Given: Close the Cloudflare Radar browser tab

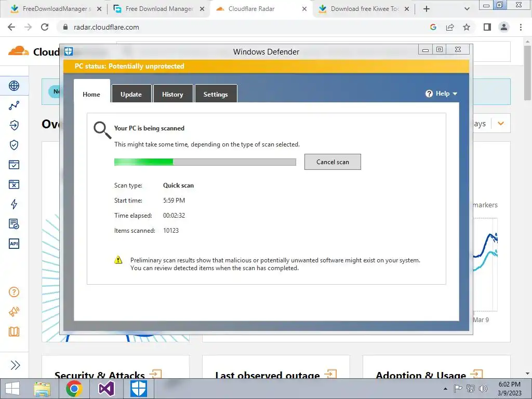Looking at the screenshot, I should (x=304, y=9).
